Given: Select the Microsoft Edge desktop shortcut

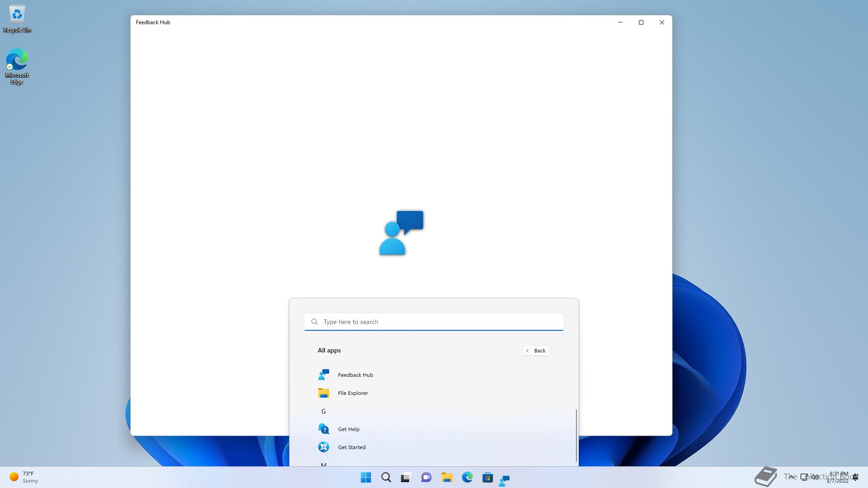Looking at the screenshot, I should [x=17, y=66].
